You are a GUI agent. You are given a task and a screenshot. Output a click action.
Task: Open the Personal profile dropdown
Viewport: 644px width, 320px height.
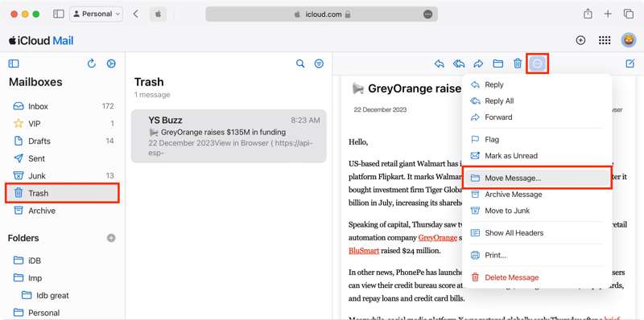(96, 14)
